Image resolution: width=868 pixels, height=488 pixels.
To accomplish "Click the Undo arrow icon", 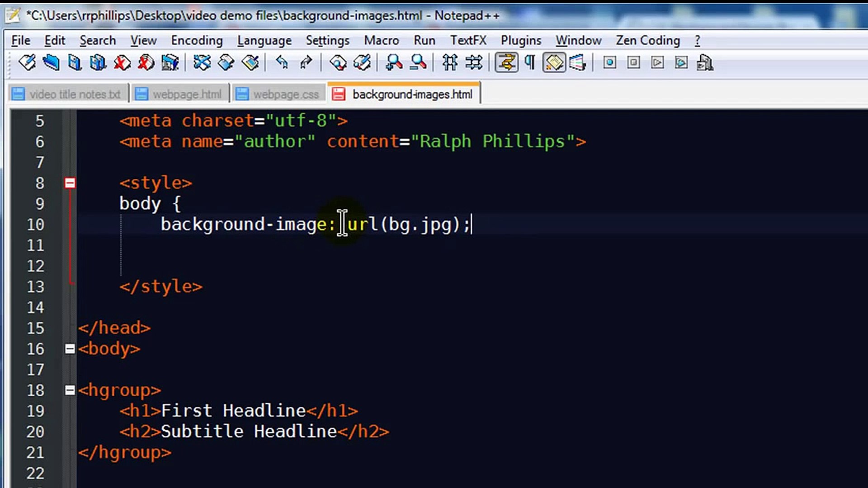I will (x=282, y=63).
